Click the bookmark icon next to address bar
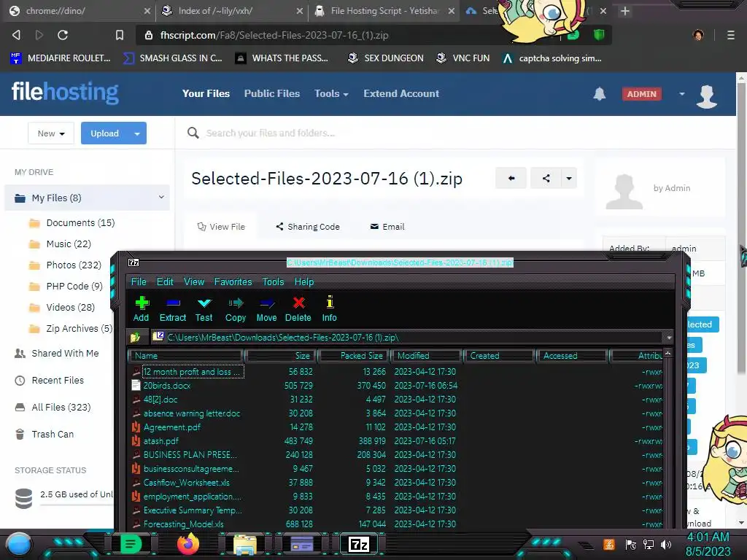The height and width of the screenshot is (560, 747). click(120, 35)
